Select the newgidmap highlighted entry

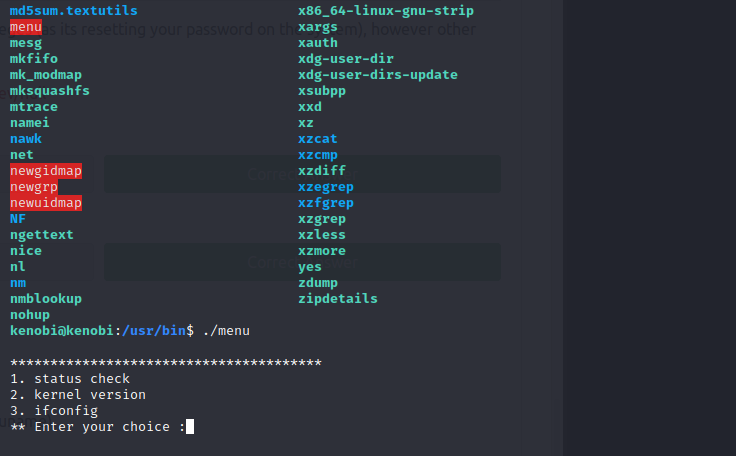click(x=46, y=171)
